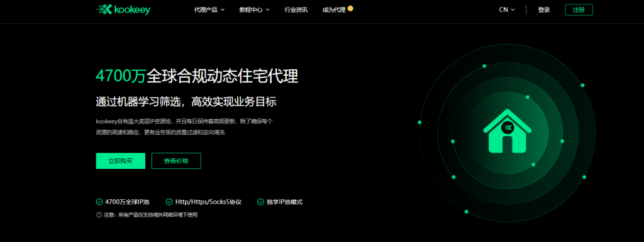Open the 成为代理 link
The width and height of the screenshot is (644, 242).
pyautogui.click(x=334, y=10)
